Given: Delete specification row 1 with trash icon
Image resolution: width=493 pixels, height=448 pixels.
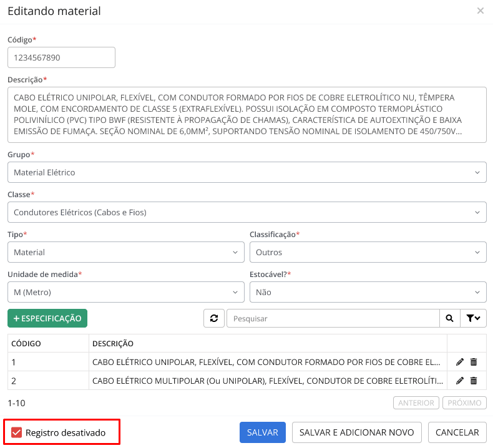Looking at the screenshot, I should click(474, 362).
